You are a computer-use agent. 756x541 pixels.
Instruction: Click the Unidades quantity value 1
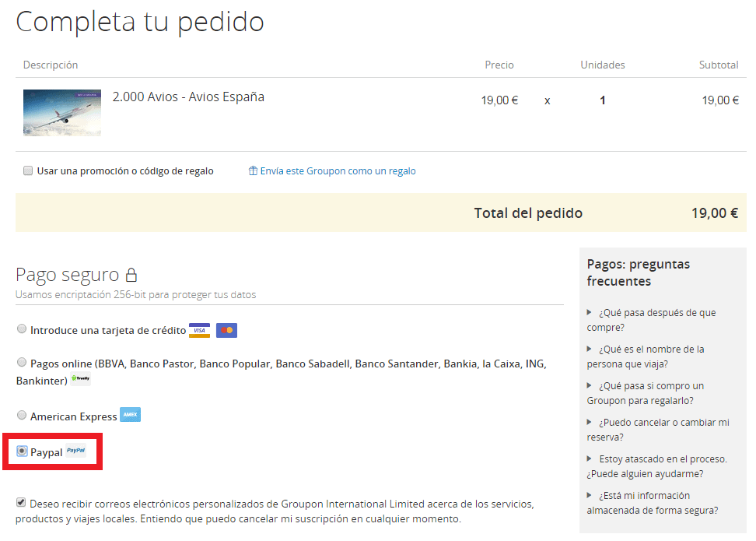click(602, 100)
